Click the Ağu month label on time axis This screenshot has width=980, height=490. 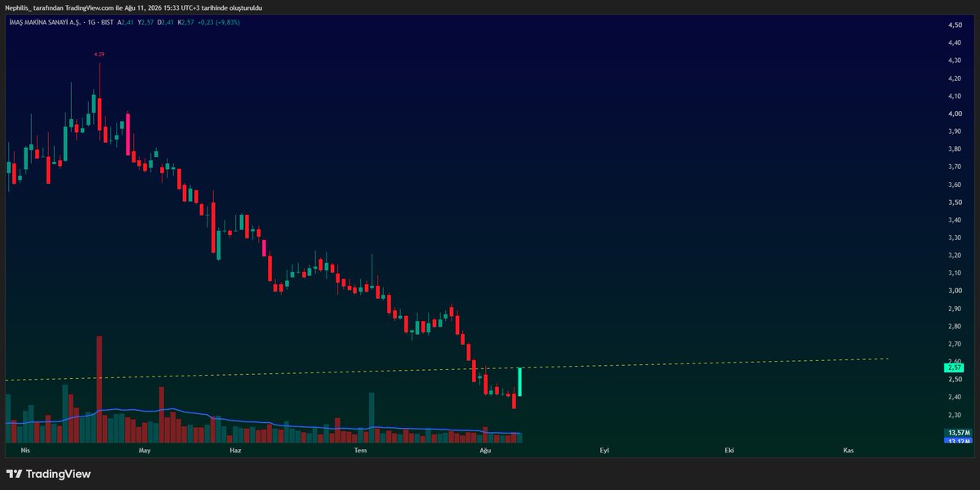click(485, 450)
